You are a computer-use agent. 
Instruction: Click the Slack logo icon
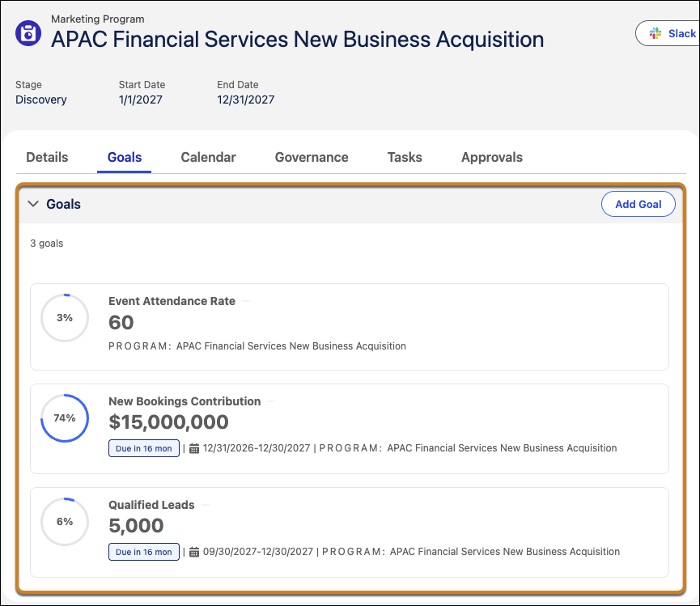(655, 33)
